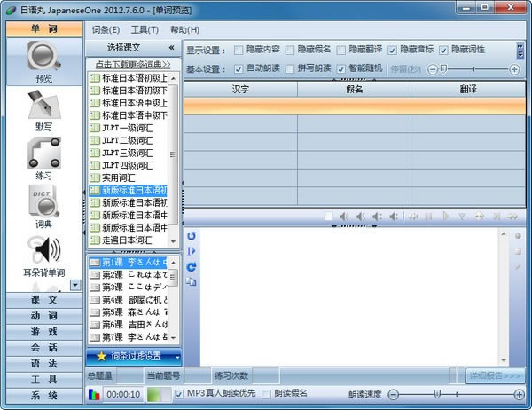The width and height of the screenshot is (532, 410).
Task: Open the 工具(T) menu
Action: click(x=145, y=29)
